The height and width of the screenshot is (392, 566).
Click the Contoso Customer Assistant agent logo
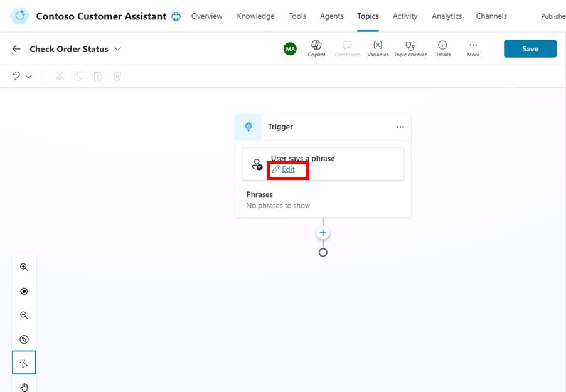(x=19, y=16)
